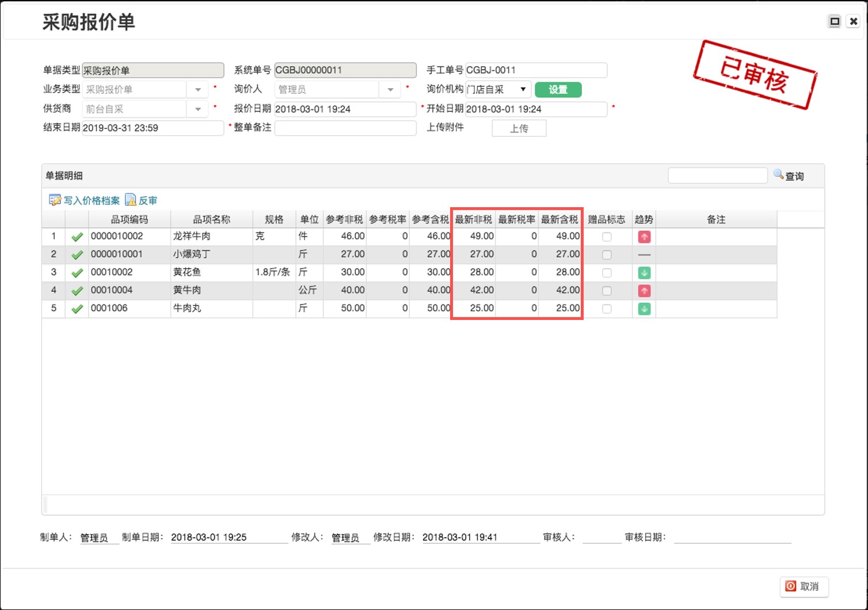Click 参考非税 value 50.00
Screen dimensions: 868x610
352,308
